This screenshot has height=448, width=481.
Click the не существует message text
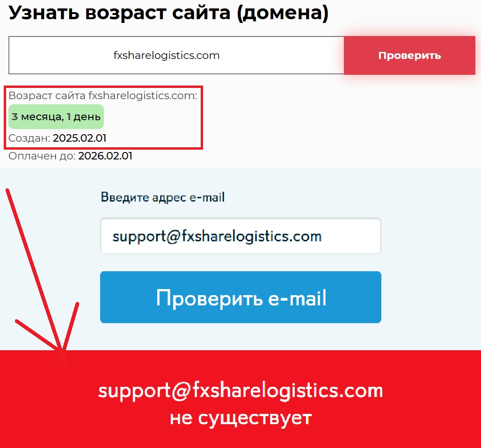pos(240,418)
